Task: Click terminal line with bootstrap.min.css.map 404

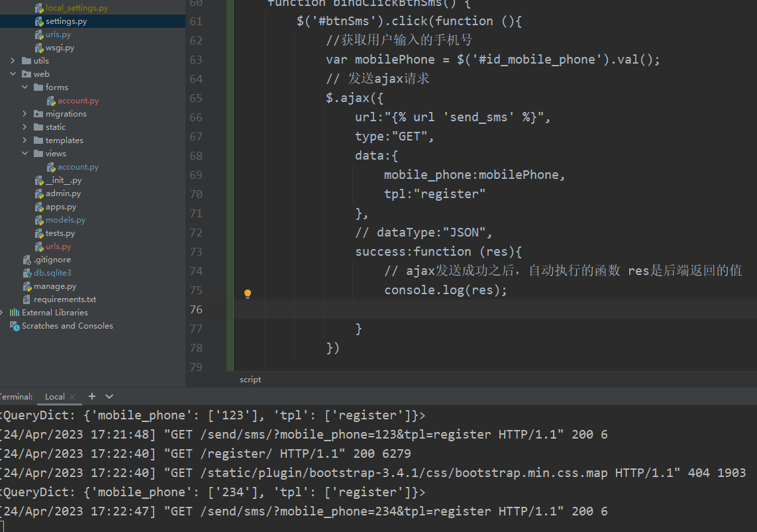Action: [373, 473]
